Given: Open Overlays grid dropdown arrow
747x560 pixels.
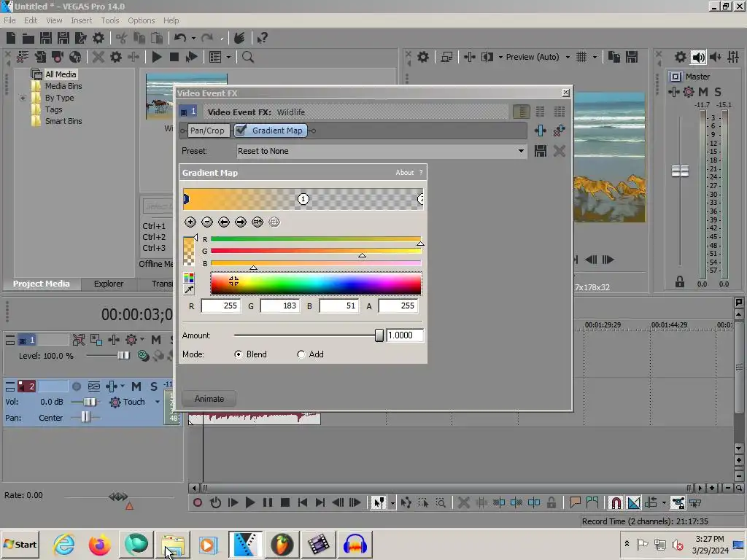Looking at the screenshot, I should click(x=595, y=57).
